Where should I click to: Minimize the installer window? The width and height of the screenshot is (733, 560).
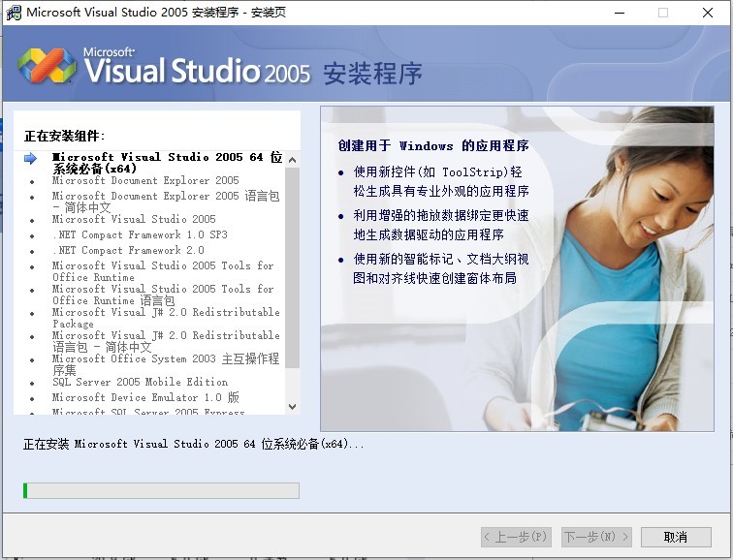[x=620, y=13]
